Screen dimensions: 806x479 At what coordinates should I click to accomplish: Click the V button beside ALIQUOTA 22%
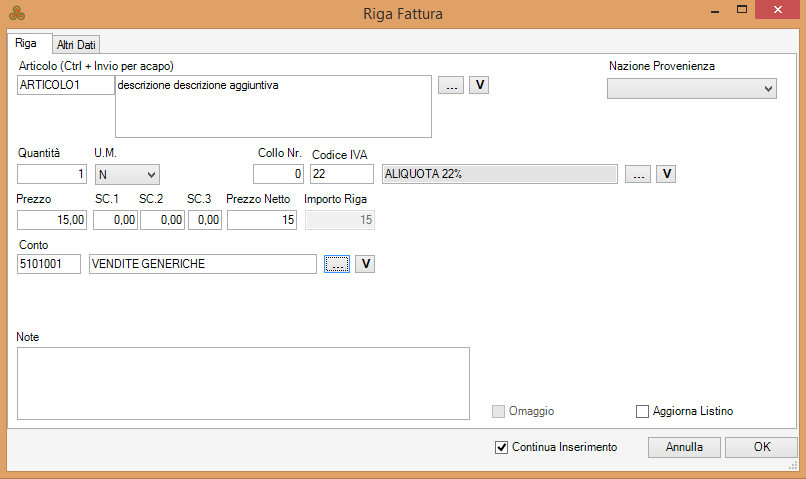tap(667, 174)
